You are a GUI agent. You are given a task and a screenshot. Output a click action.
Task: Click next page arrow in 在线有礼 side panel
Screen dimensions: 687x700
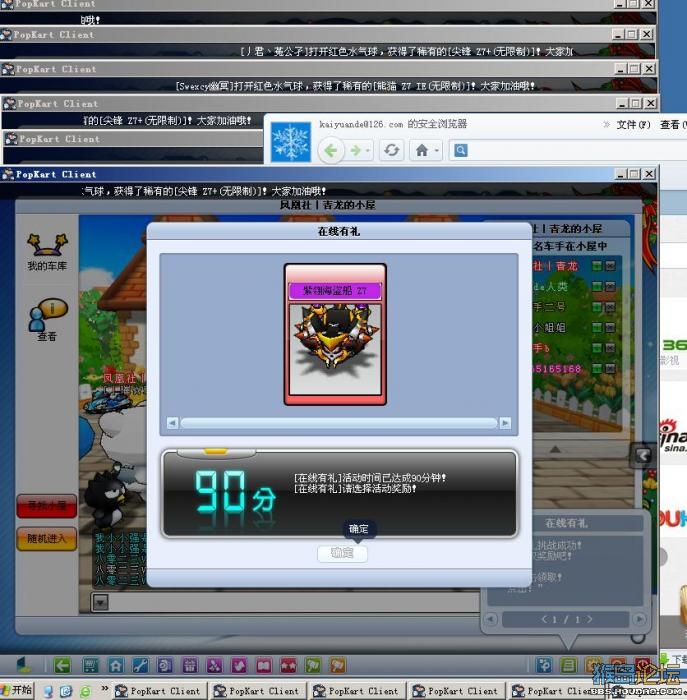(639, 619)
